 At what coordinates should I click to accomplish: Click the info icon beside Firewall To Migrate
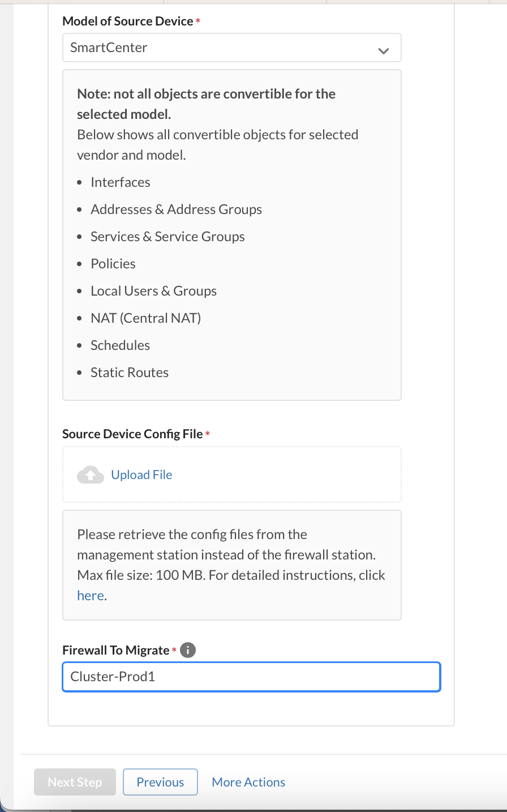pos(188,650)
